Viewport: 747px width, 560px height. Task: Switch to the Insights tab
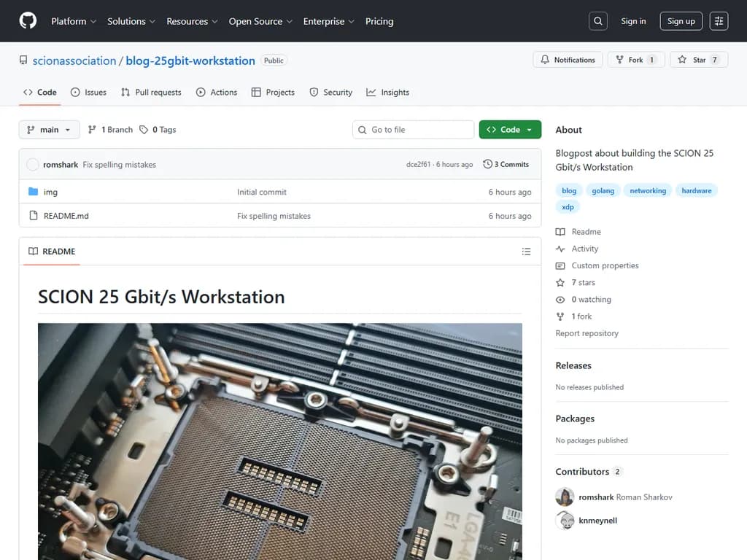point(387,93)
